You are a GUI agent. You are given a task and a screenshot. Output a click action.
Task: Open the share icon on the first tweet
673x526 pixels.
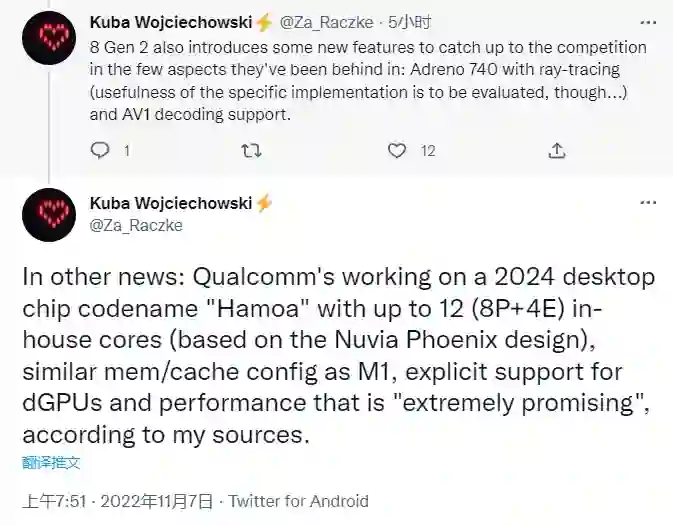pos(558,151)
